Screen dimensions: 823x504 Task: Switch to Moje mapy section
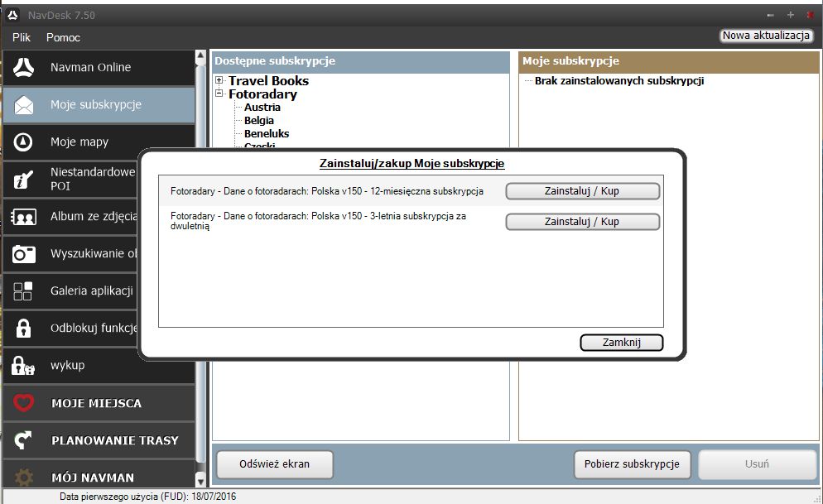(99, 142)
